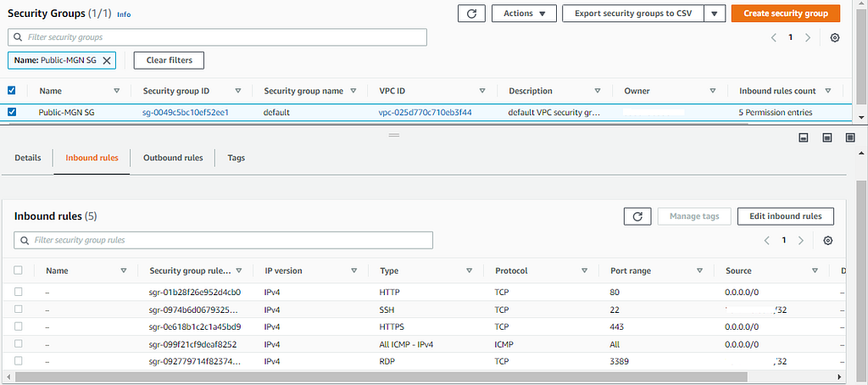This screenshot has height=385, width=868.
Task: Open the Info link next to Security Groups
Action: click(x=124, y=14)
